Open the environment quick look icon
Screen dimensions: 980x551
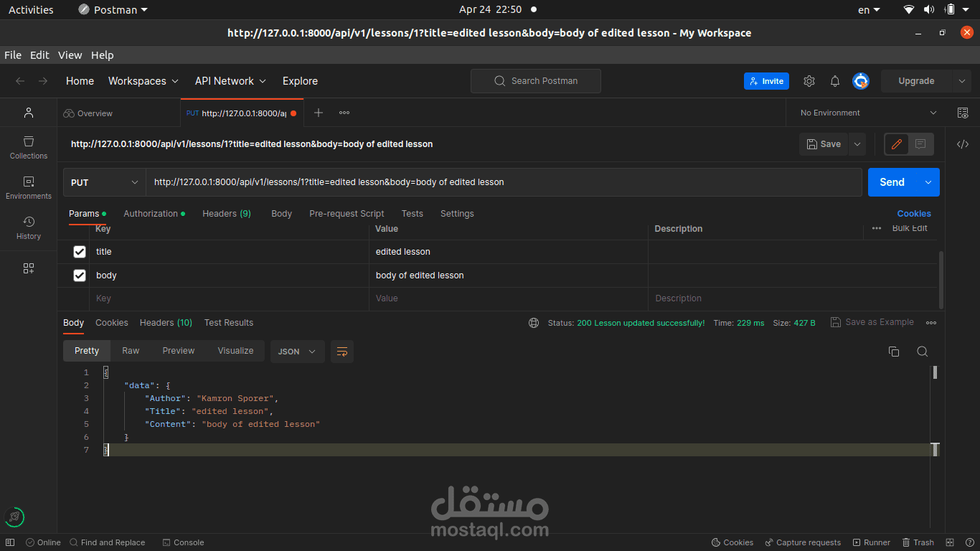tap(963, 113)
